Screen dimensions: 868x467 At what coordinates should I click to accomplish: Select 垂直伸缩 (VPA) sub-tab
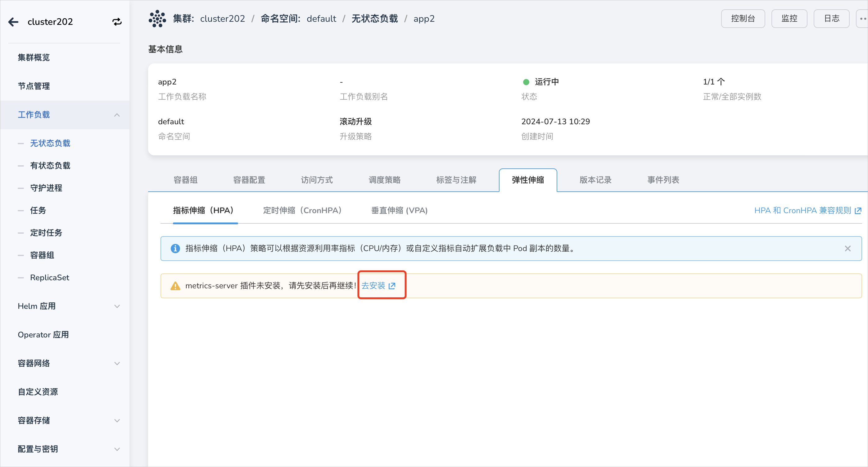coord(399,211)
